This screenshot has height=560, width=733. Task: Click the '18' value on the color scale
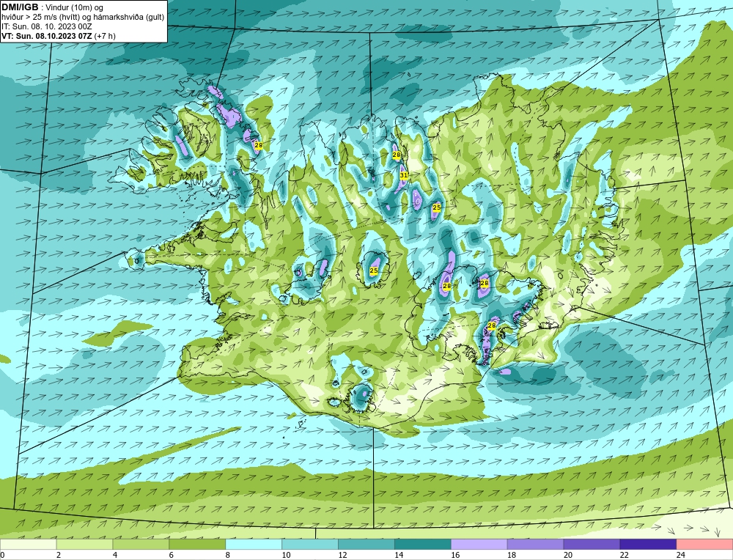512,556
